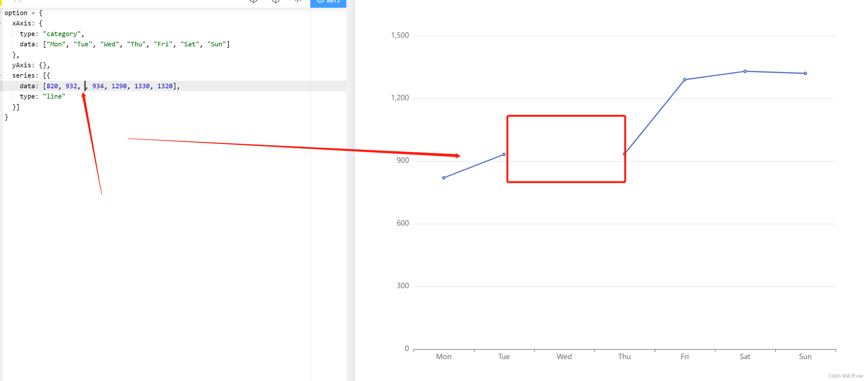Click the "Wed" string in the xAxis data
Image resolution: width=868 pixels, height=381 pixels.
pos(109,44)
